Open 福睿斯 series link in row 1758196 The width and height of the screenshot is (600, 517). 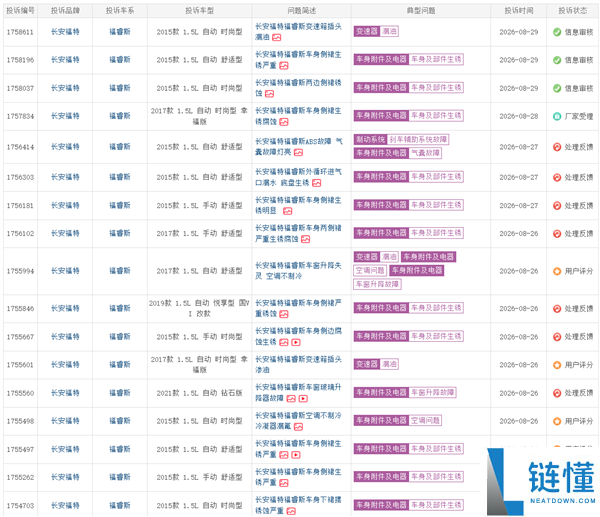[120, 60]
